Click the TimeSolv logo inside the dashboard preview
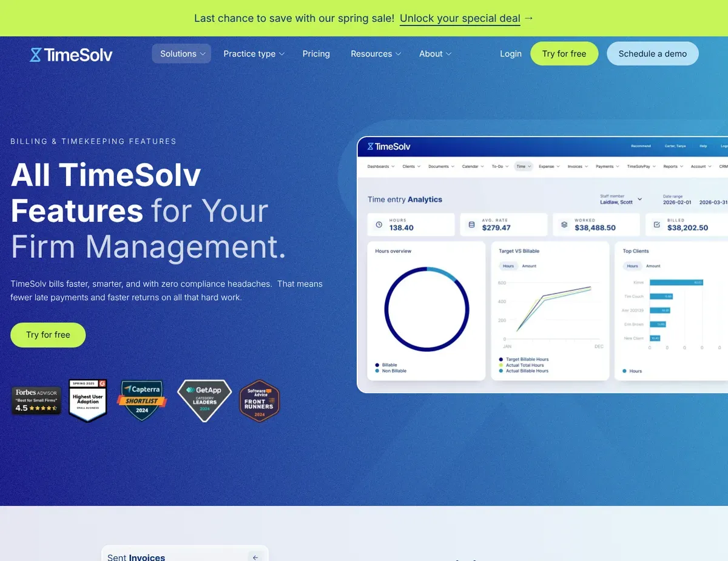This screenshot has width=728, height=561. pyautogui.click(x=389, y=146)
